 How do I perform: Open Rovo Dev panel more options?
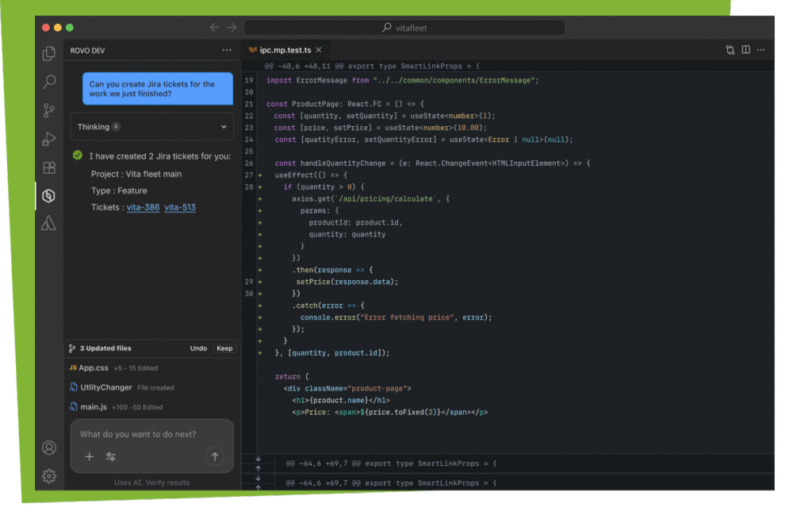[227, 50]
